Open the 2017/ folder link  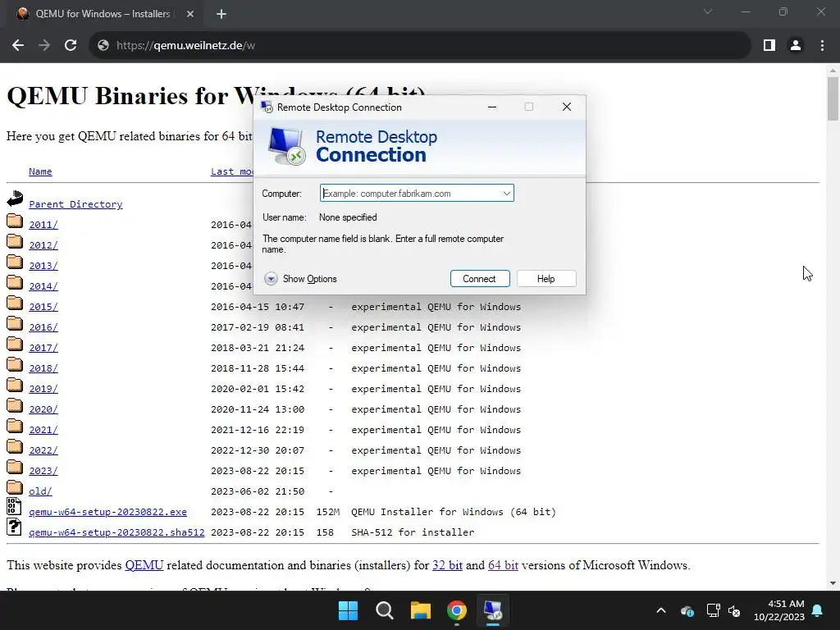point(43,348)
